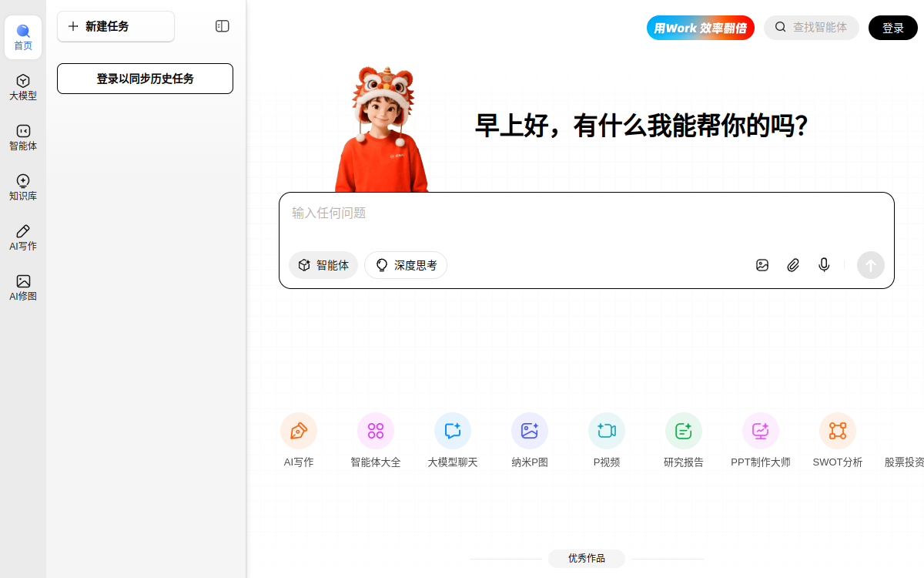
Task: Open the PPT制作大师 shortcut
Action: [x=761, y=441]
